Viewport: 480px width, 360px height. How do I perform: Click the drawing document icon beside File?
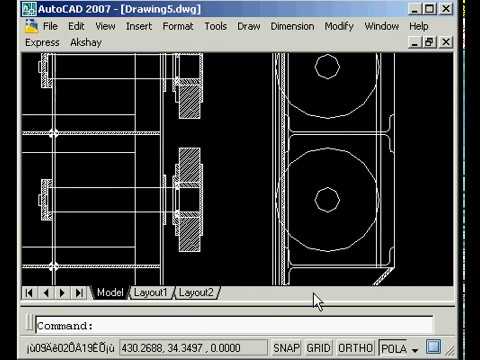[x=31, y=26]
